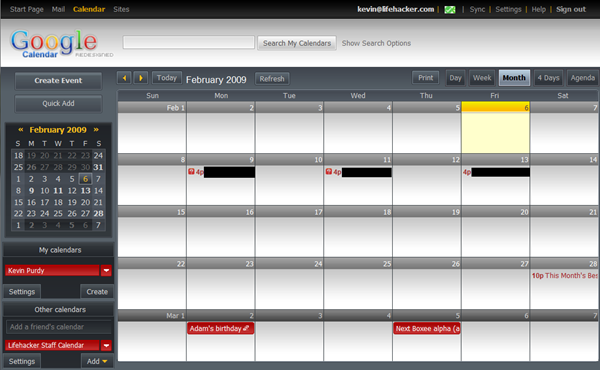Sign out of the account
The image size is (600, 370).
[571, 10]
